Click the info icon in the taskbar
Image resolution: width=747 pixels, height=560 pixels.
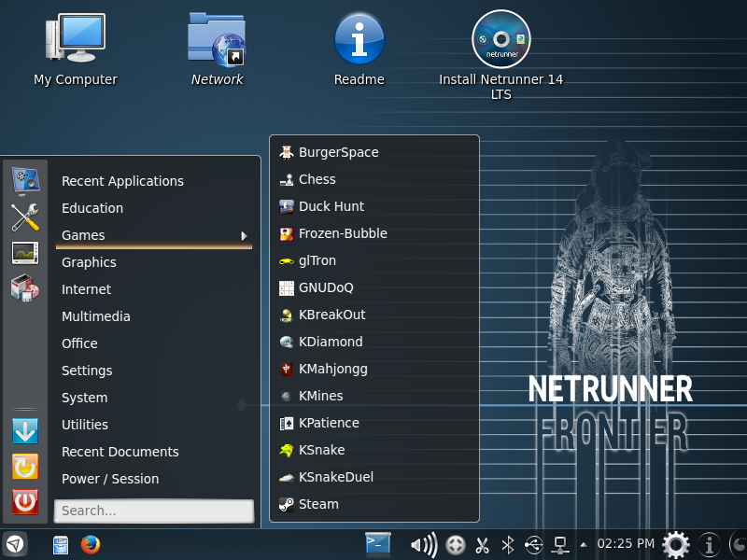tap(710, 545)
